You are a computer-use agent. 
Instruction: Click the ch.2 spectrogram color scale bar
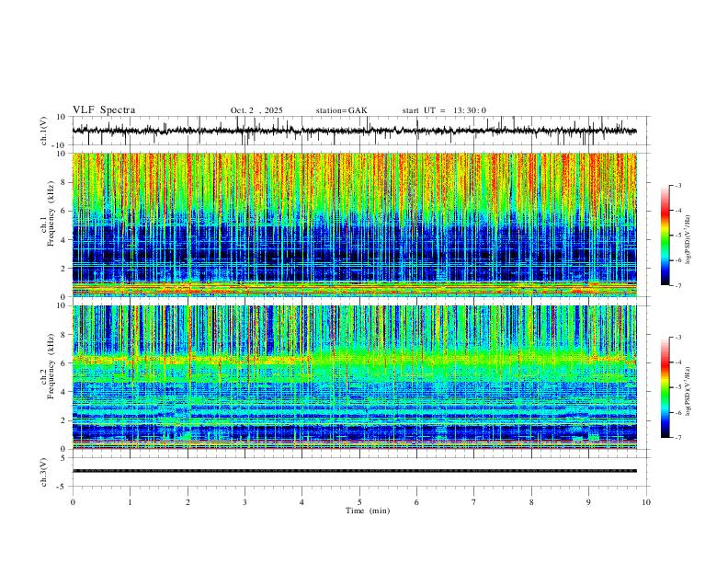point(665,387)
